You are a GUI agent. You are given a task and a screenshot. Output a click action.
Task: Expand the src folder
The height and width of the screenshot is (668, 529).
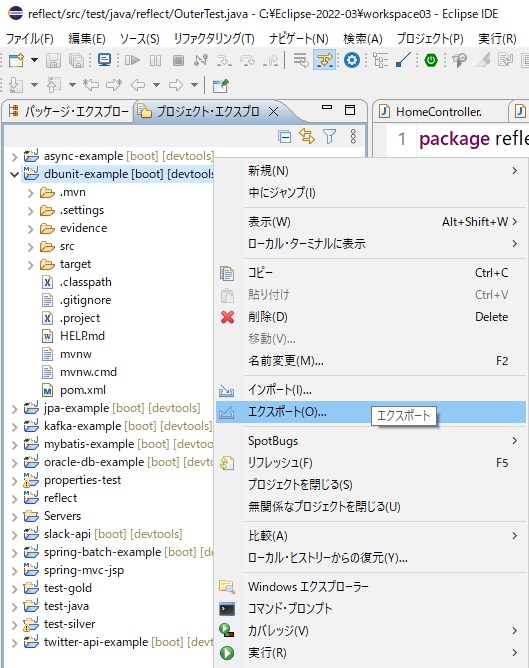click(30, 247)
